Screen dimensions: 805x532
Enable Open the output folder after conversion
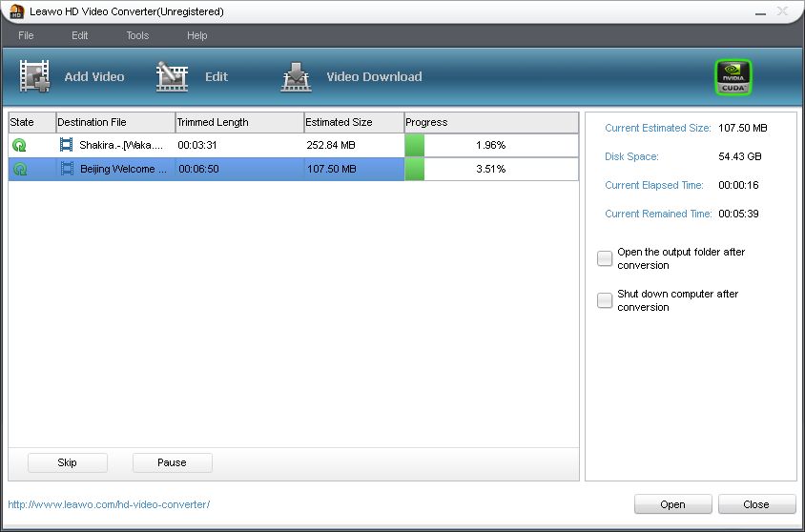tap(605, 258)
